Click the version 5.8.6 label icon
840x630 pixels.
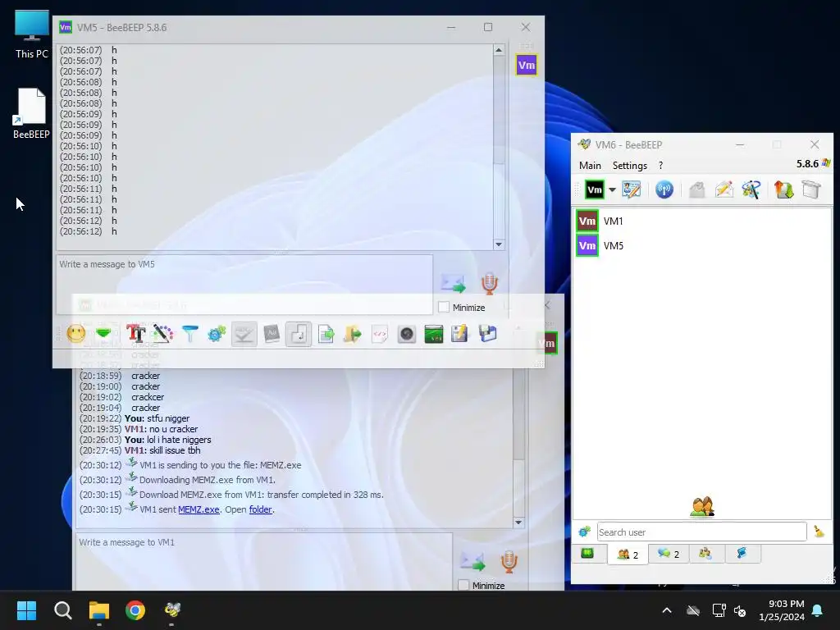(826, 163)
